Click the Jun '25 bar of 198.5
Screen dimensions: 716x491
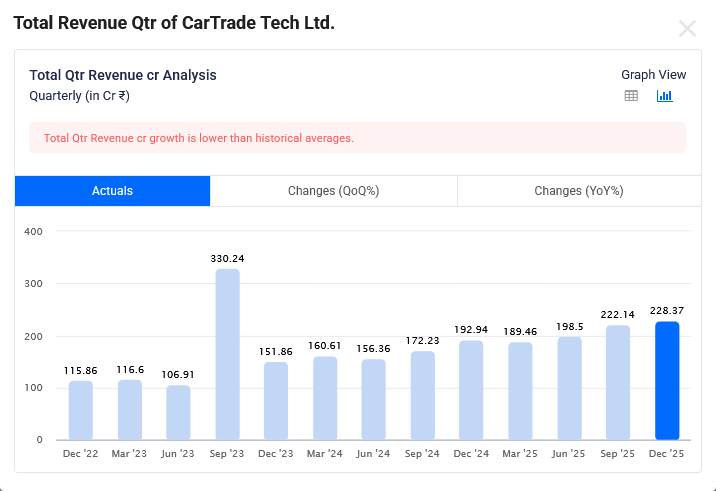point(569,388)
